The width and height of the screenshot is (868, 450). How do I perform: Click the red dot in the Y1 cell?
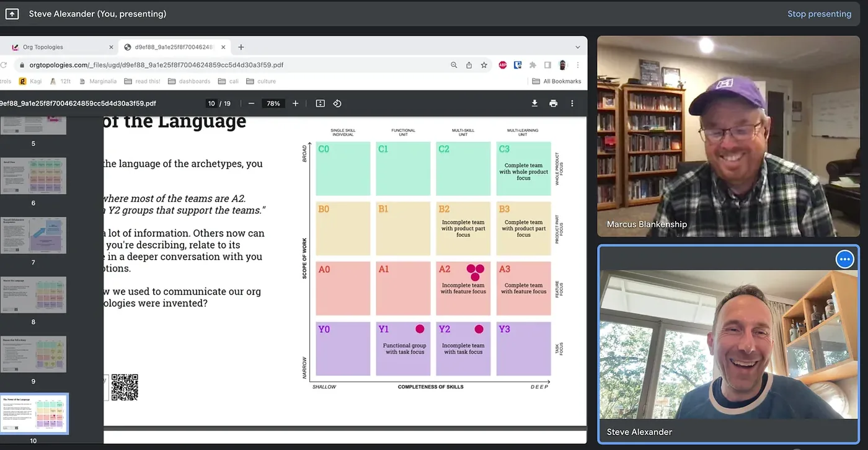(420, 329)
